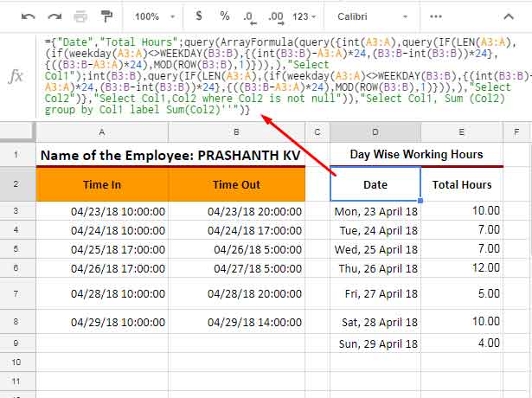Select column B header

pos(236,132)
